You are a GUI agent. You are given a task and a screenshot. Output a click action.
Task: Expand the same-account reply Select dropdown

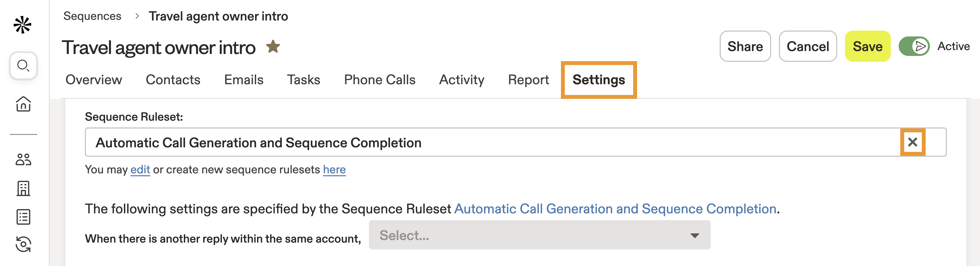[539, 235]
